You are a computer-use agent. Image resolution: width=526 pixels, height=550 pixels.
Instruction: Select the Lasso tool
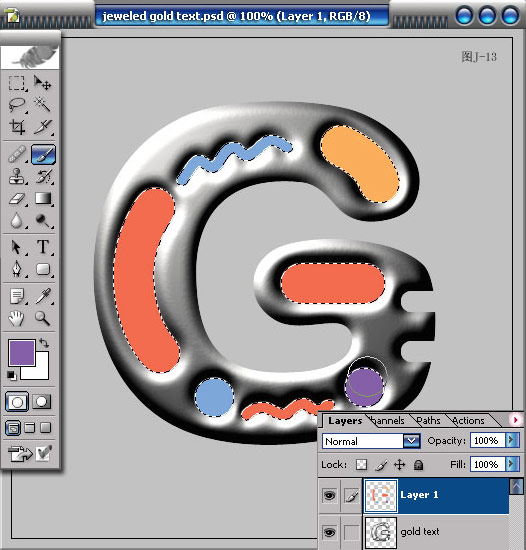pyautogui.click(x=16, y=105)
